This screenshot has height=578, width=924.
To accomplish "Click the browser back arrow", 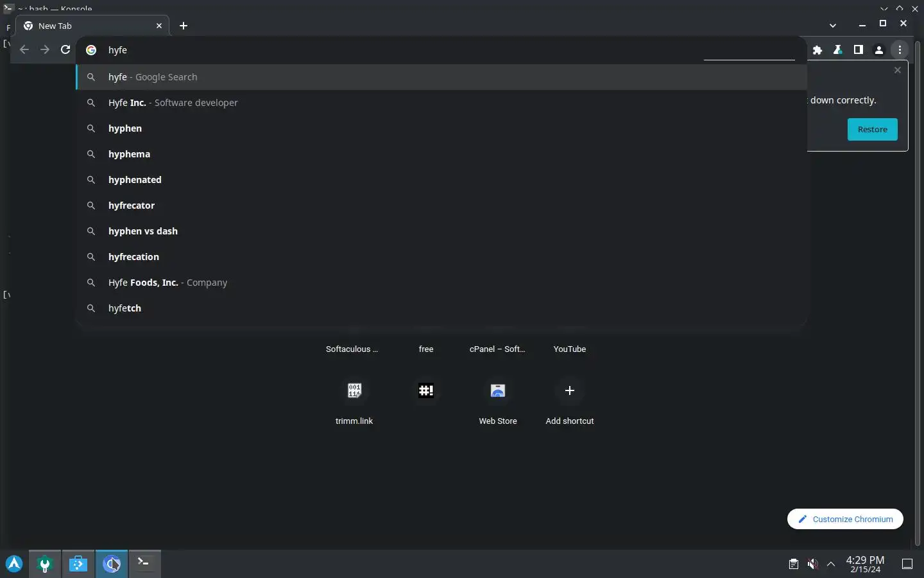I will (24, 49).
